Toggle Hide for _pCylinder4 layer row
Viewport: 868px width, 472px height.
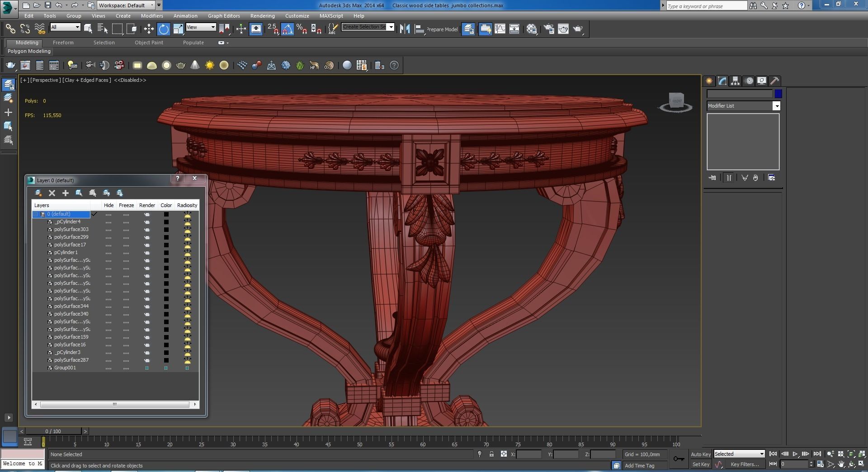tap(108, 222)
